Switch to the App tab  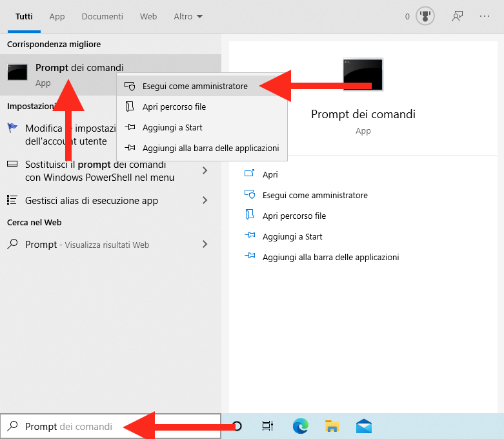coord(57,16)
